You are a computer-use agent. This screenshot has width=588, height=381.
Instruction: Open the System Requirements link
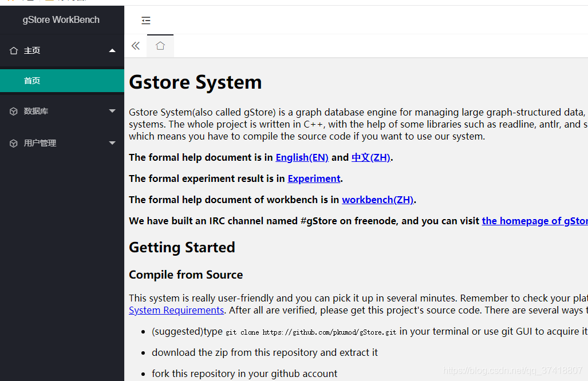pos(176,310)
